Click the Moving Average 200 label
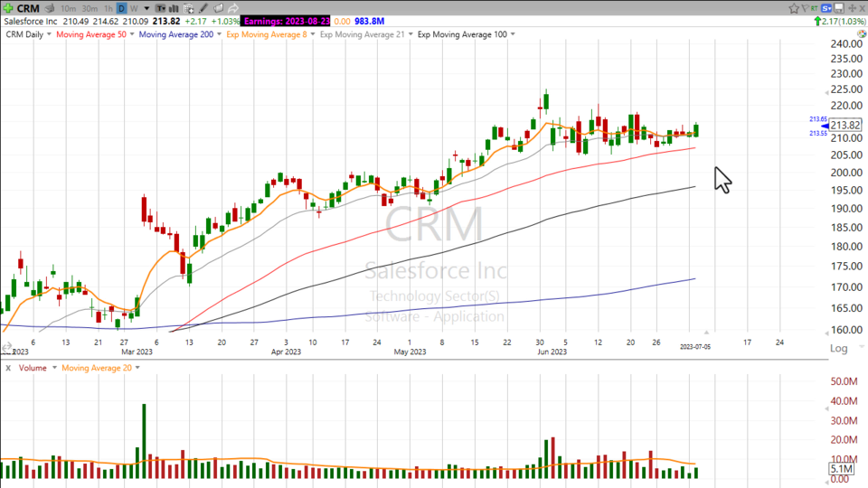Viewport: 868px width, 488px height. click(x=176, y=34)
